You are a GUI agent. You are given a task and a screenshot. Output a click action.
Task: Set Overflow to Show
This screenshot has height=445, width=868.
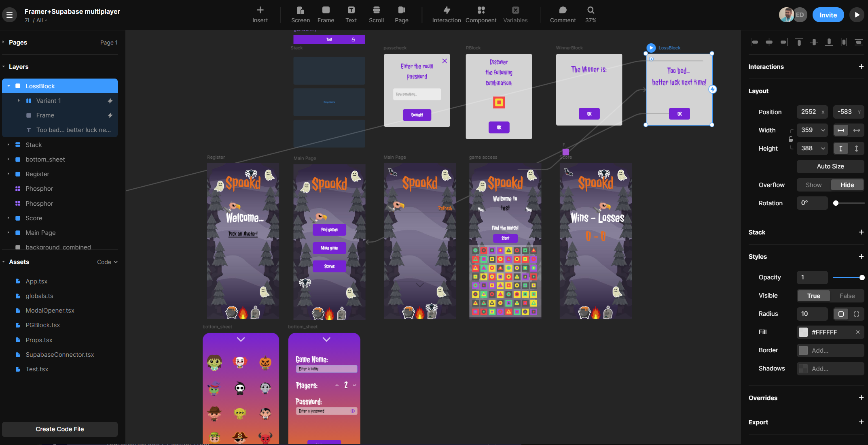pos(813,185)
